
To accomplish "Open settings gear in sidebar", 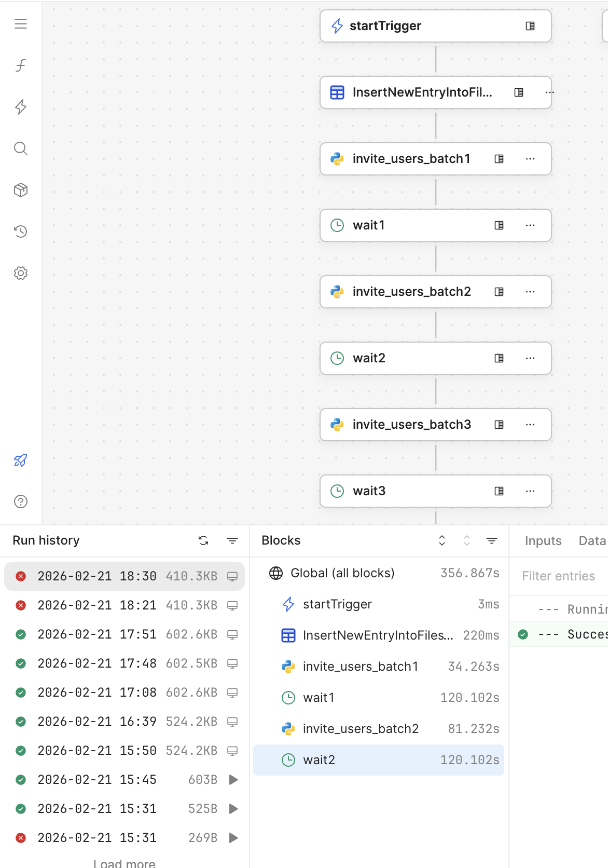I will (x=21, y=273).
